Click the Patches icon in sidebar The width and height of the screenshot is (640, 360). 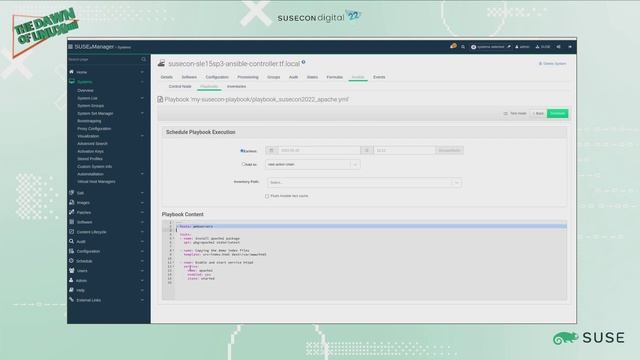(x=71, y=212)
